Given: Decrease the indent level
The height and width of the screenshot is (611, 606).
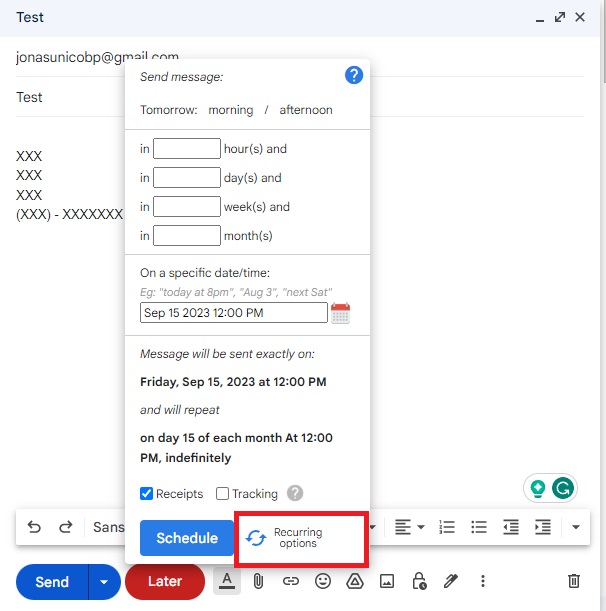Looking at the screenshot, I should tap(511, 527).
